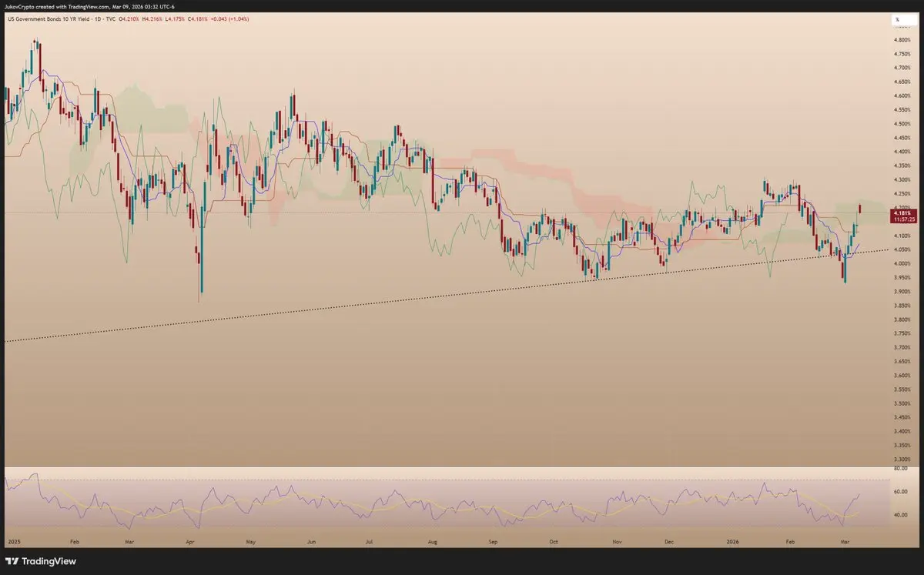Click the current price label 4.181%
Viewport: 924px width, 575px height.
click(902, 212)
